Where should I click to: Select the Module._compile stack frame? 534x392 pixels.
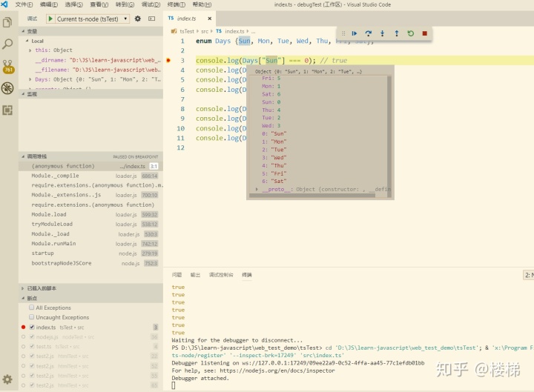[x=90, y=176]
